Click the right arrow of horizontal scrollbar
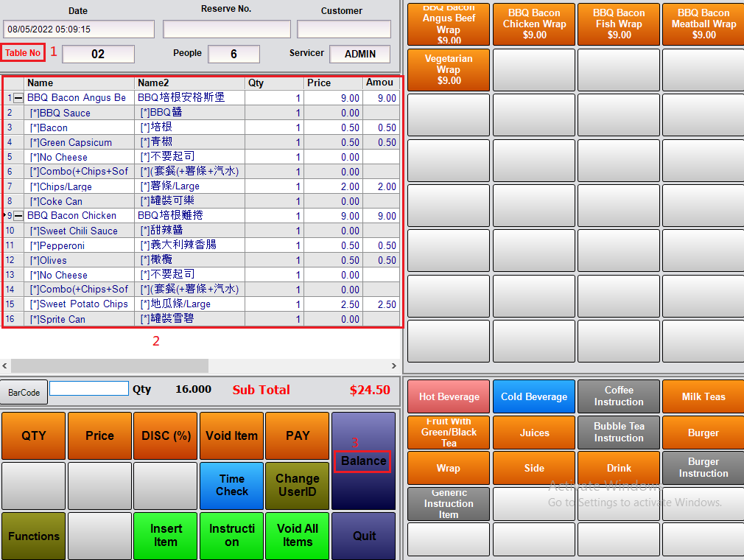The image size is (744, 560). click(x=394, y=366)
